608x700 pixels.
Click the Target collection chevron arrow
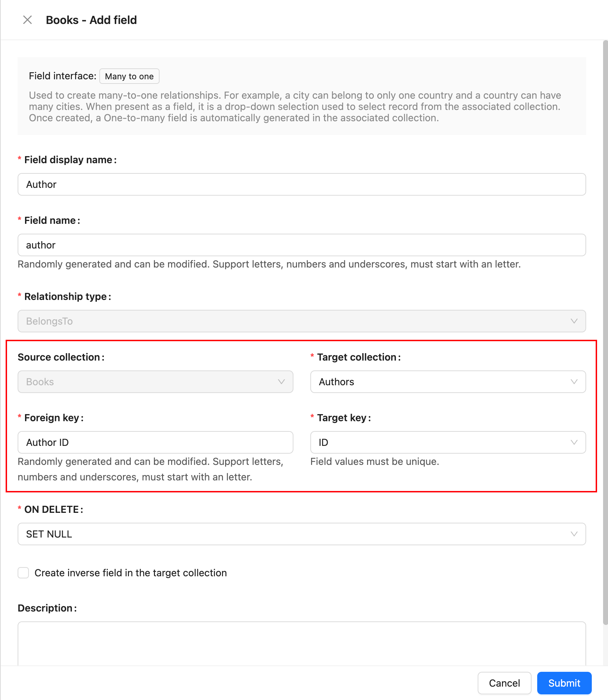point(574,382)
